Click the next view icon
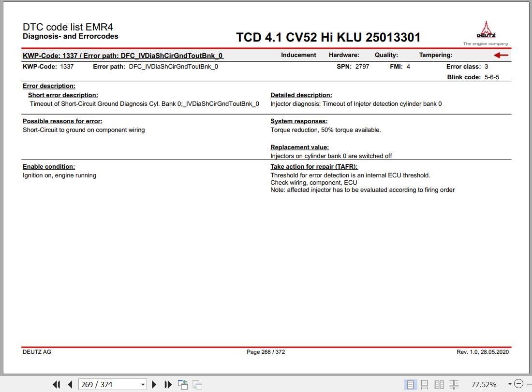The width and height of the screenshot is (532, 392). pos(197,385)
